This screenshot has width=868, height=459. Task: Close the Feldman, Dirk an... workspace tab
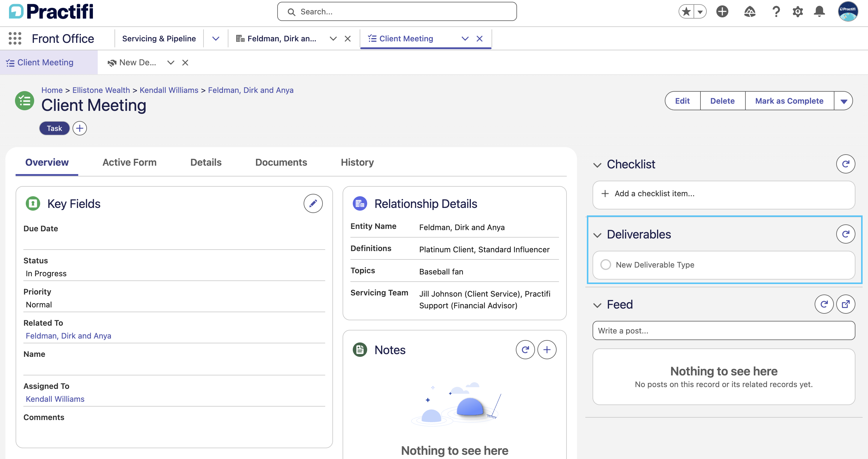(x=348, y=38)
